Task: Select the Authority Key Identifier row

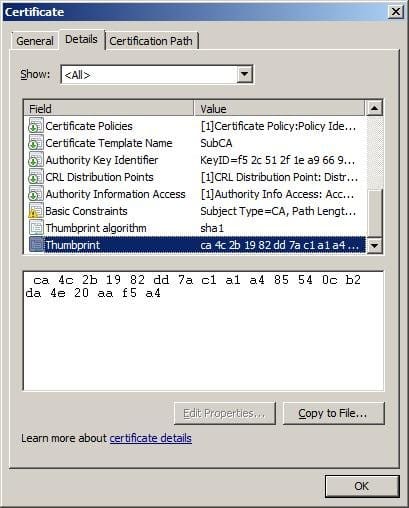Action: pos(195,160)
